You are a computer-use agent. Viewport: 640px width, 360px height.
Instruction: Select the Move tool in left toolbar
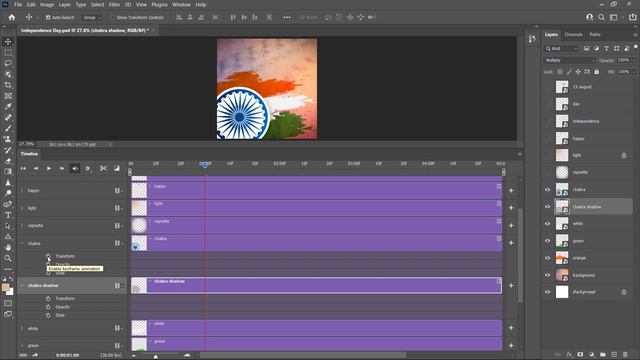[x=8, y=42]
